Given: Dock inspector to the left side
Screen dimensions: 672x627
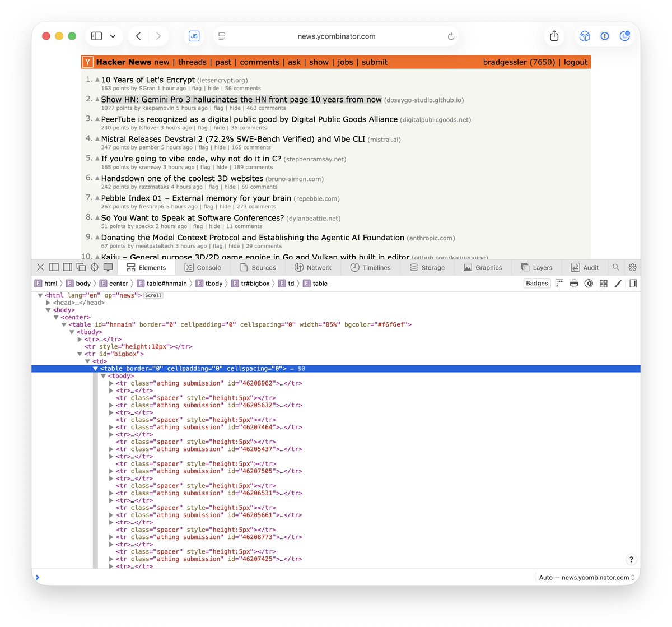Looking at the screenshot, I should click(x=54, y=267).
